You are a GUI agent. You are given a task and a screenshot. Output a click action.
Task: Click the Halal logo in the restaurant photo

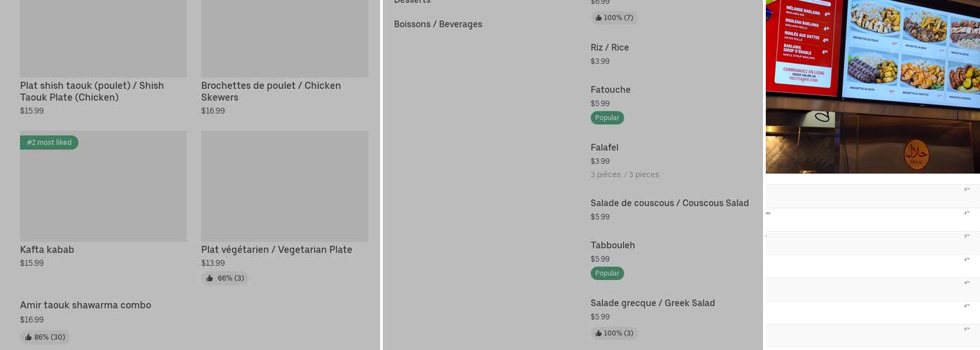916,154
